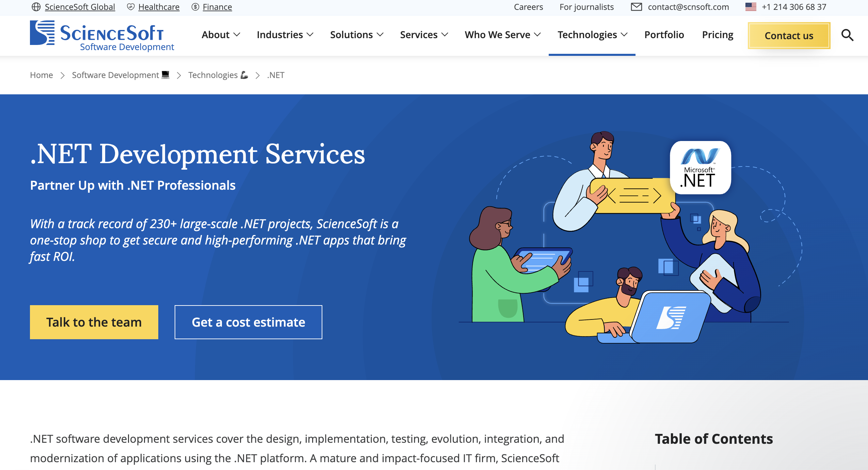The height and width of the screenshot is (470, 868).
Task: Click the .NET Development Services heading
Action: (x=197, y=154)
